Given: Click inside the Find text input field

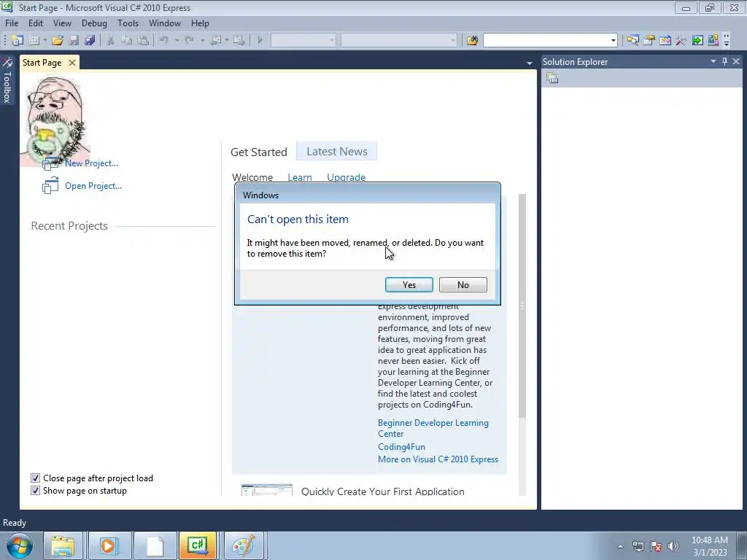Looking at the screenshot, I should [x=546, y=41].
